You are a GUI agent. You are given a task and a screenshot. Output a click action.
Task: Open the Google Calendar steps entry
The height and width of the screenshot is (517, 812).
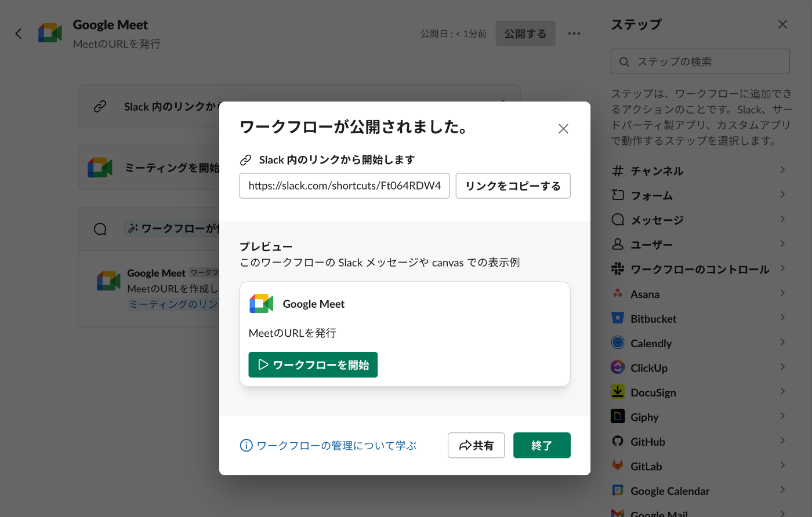point(700,491)
